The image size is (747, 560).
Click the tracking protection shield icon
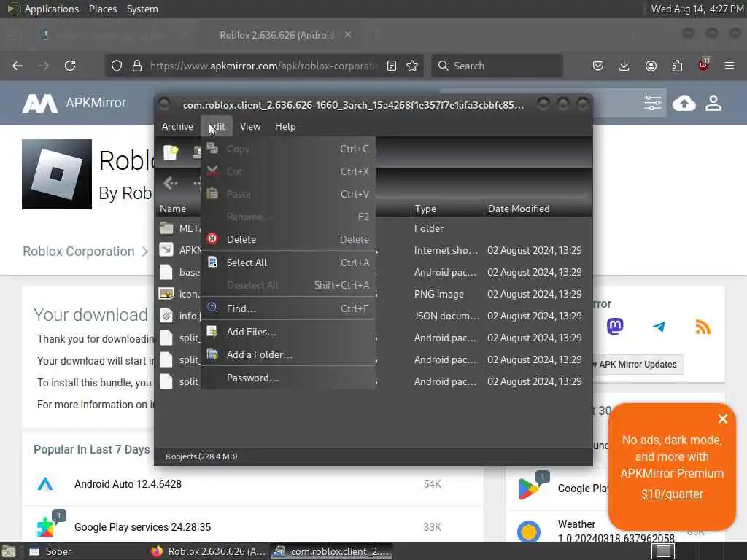116,66
